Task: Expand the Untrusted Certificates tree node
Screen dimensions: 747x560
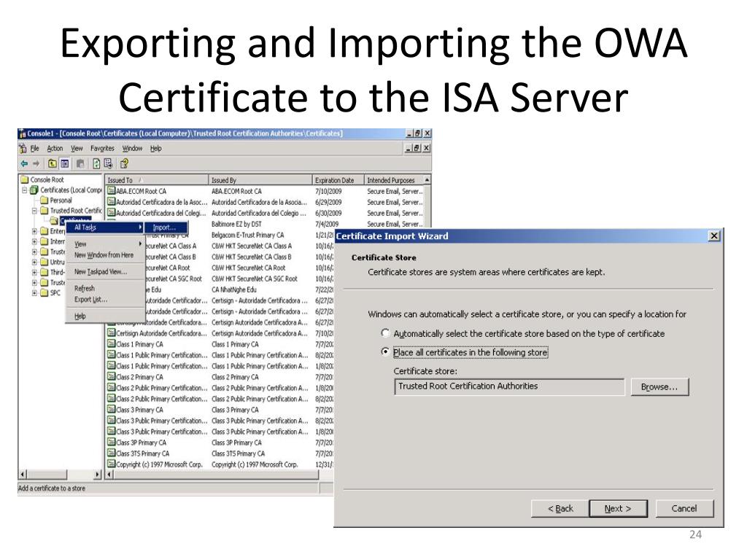Action: tap(34, 262)
